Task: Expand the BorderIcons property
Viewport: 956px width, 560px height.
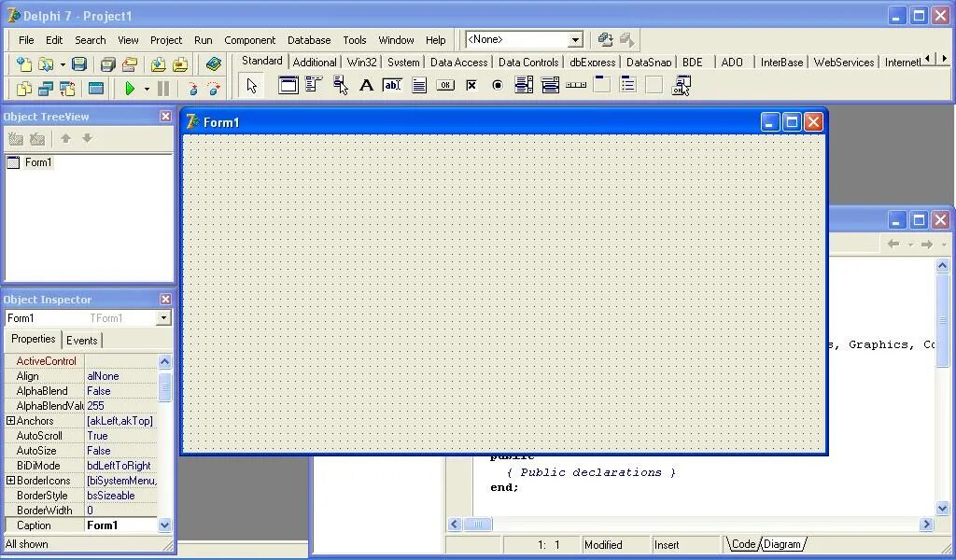Action: pyautogui.click(x=10, y=481)
